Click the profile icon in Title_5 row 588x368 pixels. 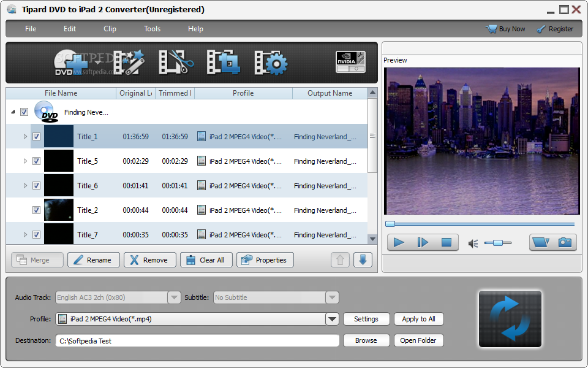tap(202, 161)
